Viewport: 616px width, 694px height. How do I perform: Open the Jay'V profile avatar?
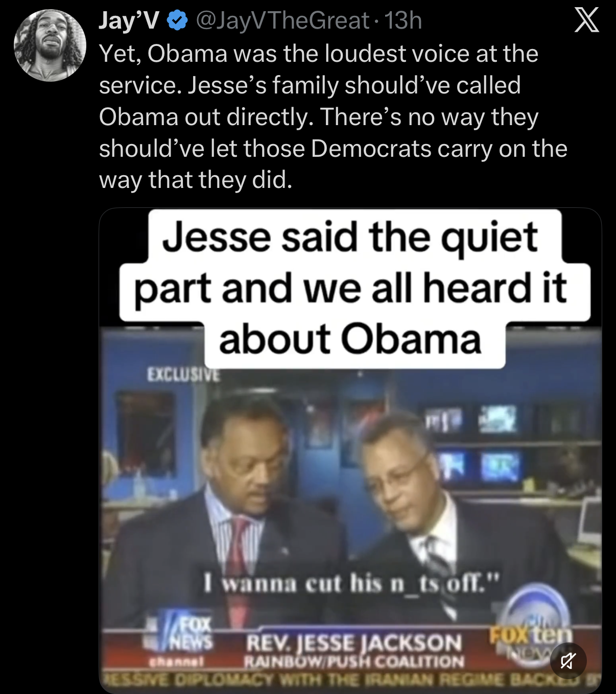[x=50, y=45]
